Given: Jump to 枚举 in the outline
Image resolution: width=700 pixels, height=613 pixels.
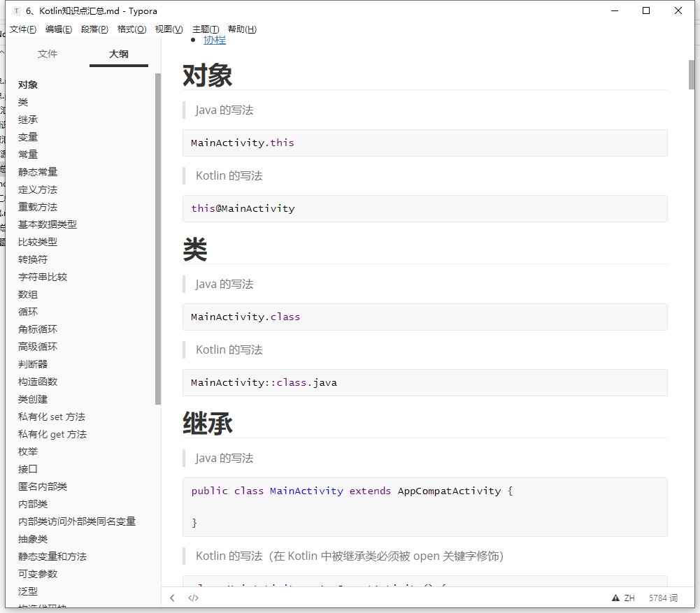Looking at the screenshot, I should point(28,452).
